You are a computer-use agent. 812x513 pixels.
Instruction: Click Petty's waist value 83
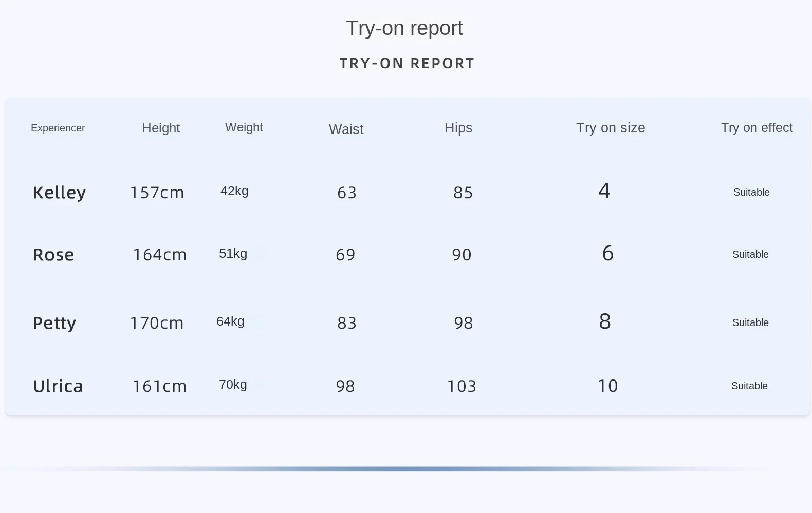(347, 323)
